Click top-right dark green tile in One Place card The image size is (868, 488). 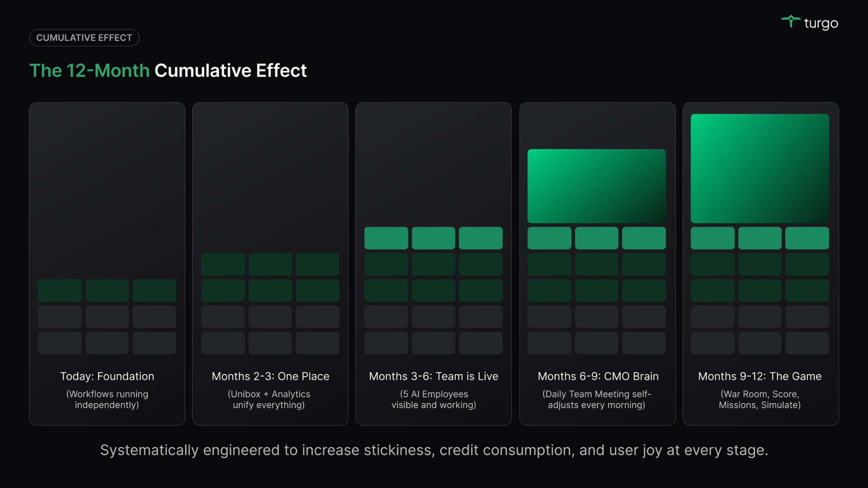pyautogui.click(x=317, y=264)
